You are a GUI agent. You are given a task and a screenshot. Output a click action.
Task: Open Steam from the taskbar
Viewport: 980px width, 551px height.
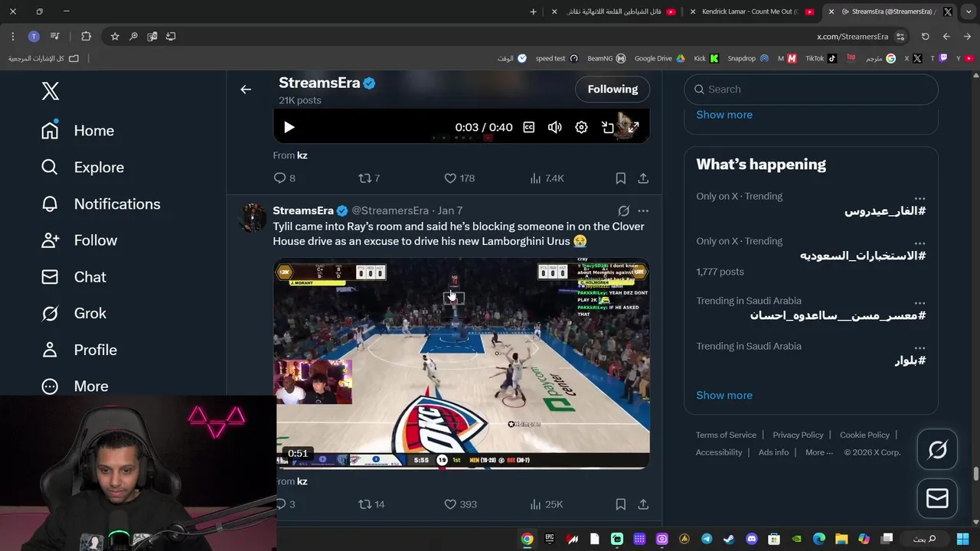pyautogui.click(x=729, y=540)
